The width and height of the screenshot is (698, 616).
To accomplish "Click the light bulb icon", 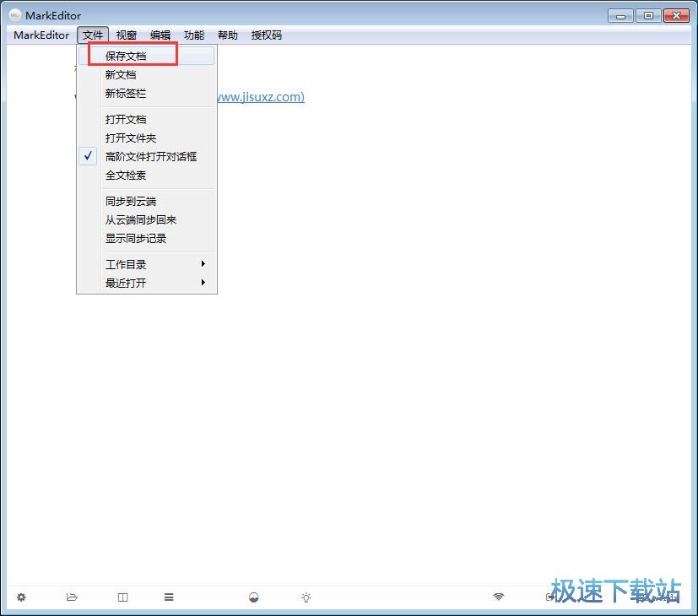I will pos(306,597).
